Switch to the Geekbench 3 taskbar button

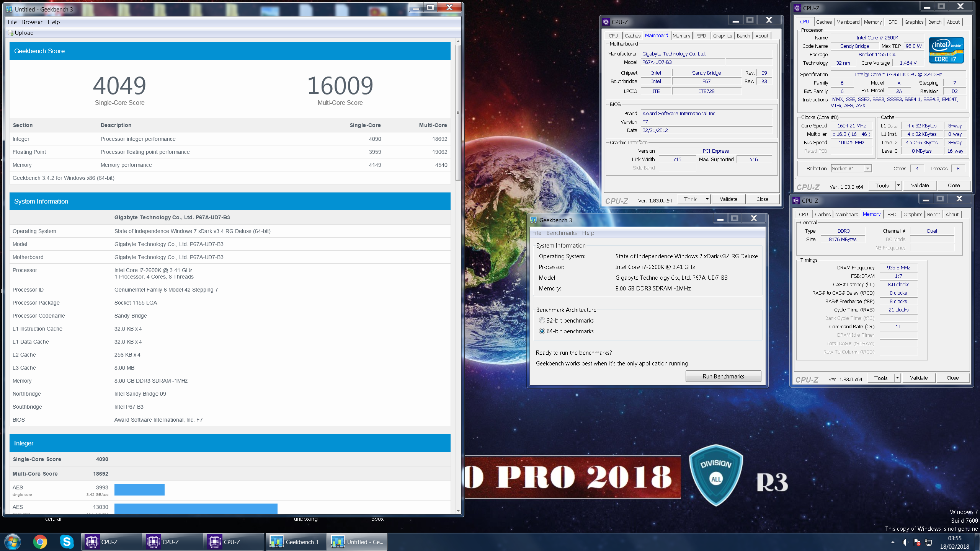pos(296,542)
